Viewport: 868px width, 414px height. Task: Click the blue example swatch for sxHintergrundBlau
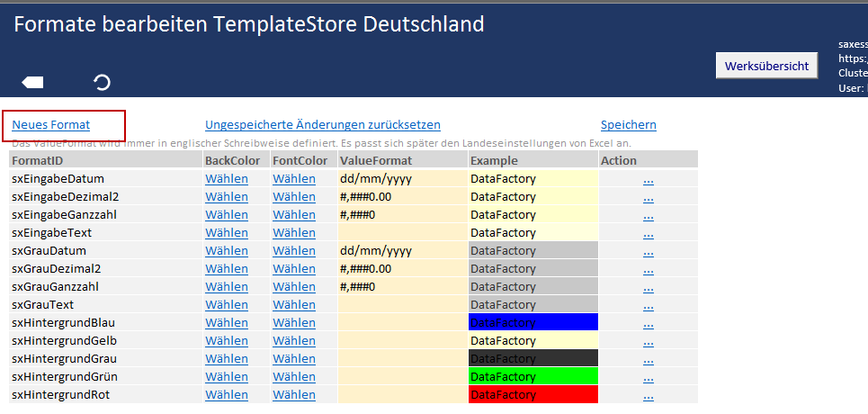533,322
